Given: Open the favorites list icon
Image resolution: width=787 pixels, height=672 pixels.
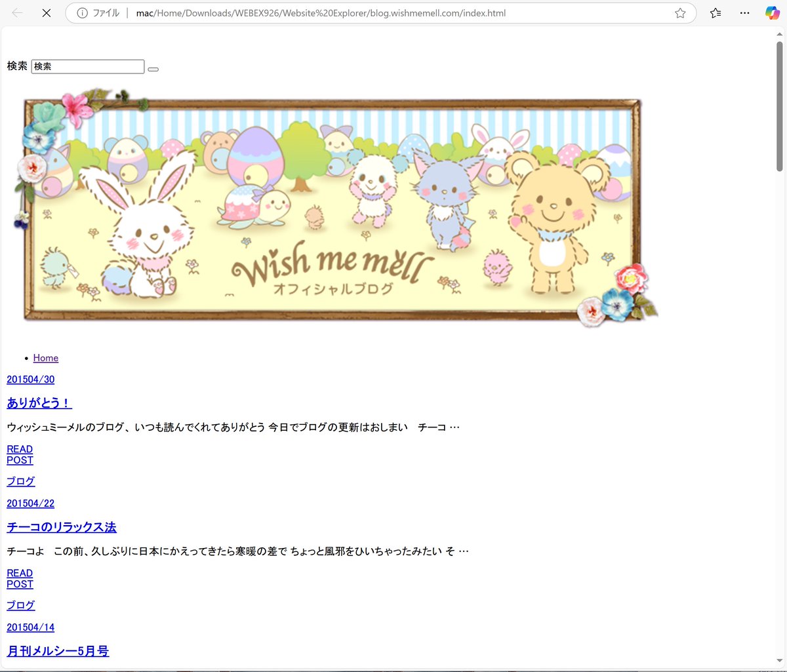Looking at the screenshot, I should 716,13.
